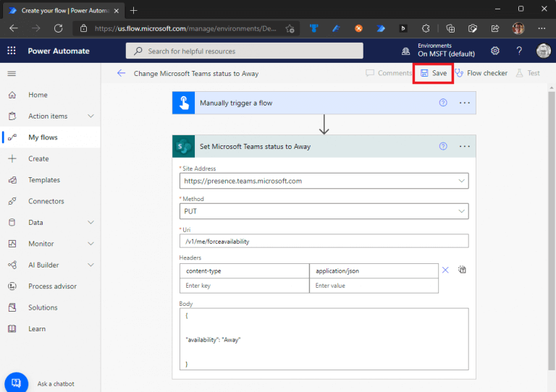This screenshot has width=556, height=392.
Task: Open the browser profile avatar
Action: (x=518, y=28)
